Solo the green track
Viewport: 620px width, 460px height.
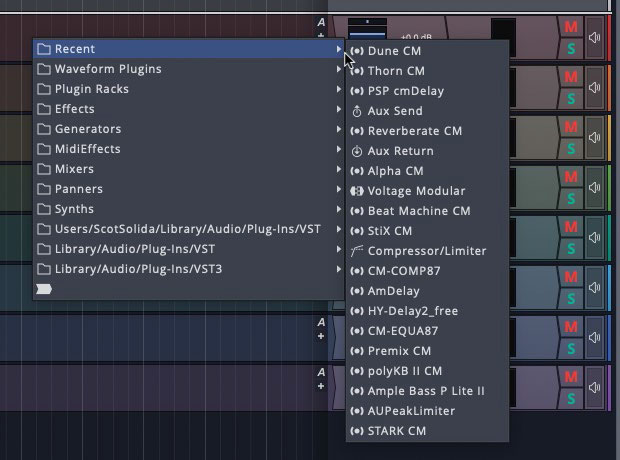tap(571, 199)
